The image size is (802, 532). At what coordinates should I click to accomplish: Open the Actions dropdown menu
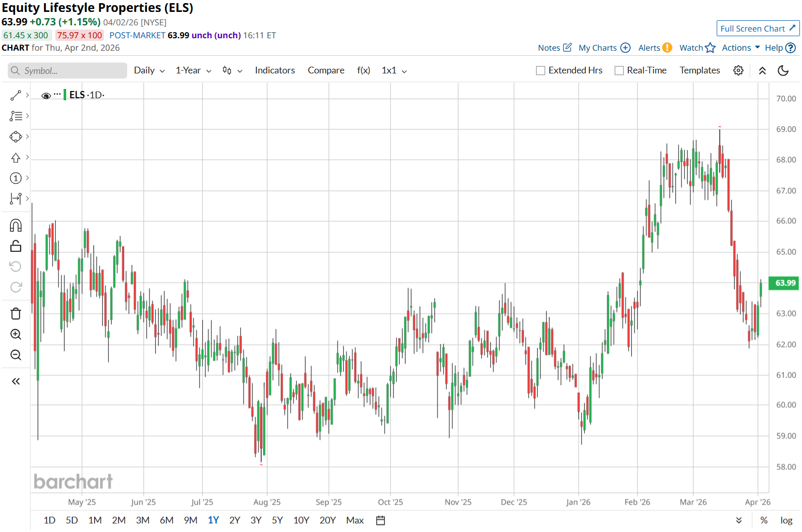[x=740, y=48]
